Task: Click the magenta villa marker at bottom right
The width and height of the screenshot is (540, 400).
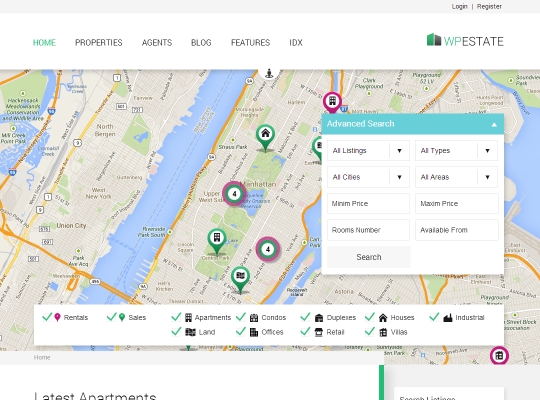Action: tap(499, 356)
